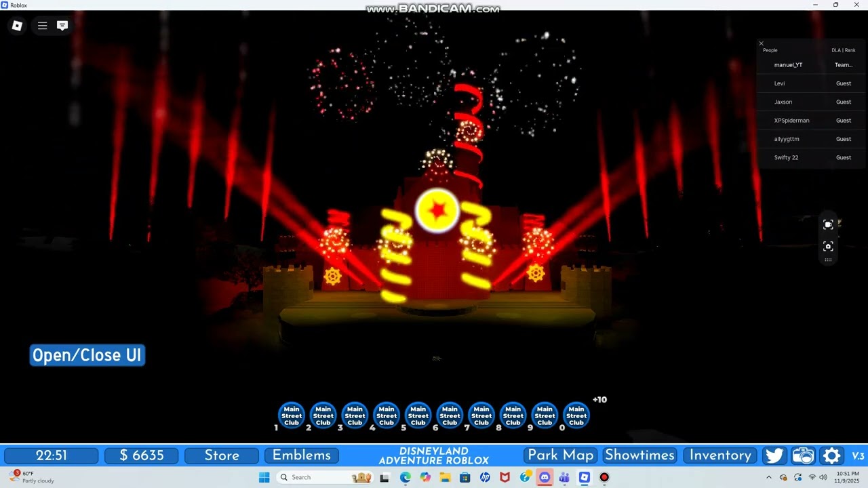Open the Task View taskbar button
Screen dimensions: 868x488
click(x=385, y=477)
